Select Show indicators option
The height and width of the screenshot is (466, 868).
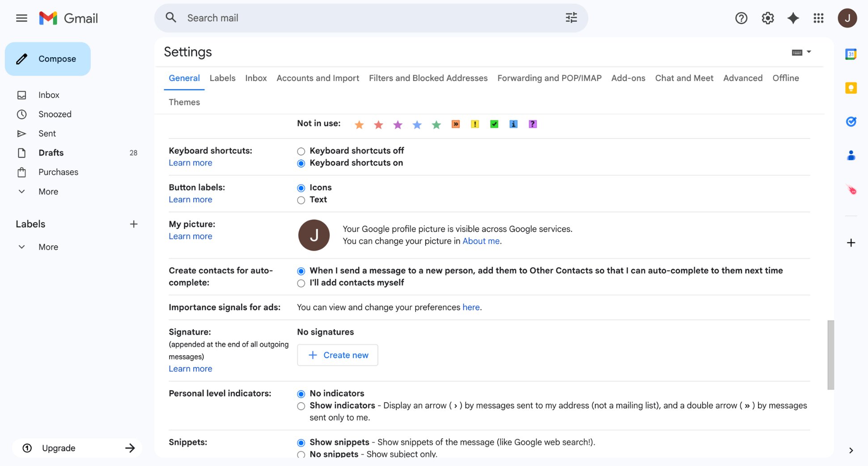tap(301, 406)
